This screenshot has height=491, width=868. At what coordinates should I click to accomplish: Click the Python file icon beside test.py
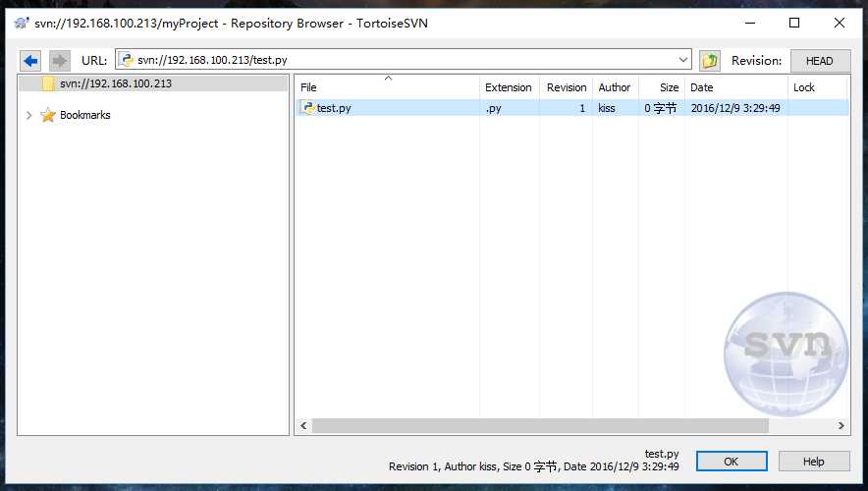307,107
